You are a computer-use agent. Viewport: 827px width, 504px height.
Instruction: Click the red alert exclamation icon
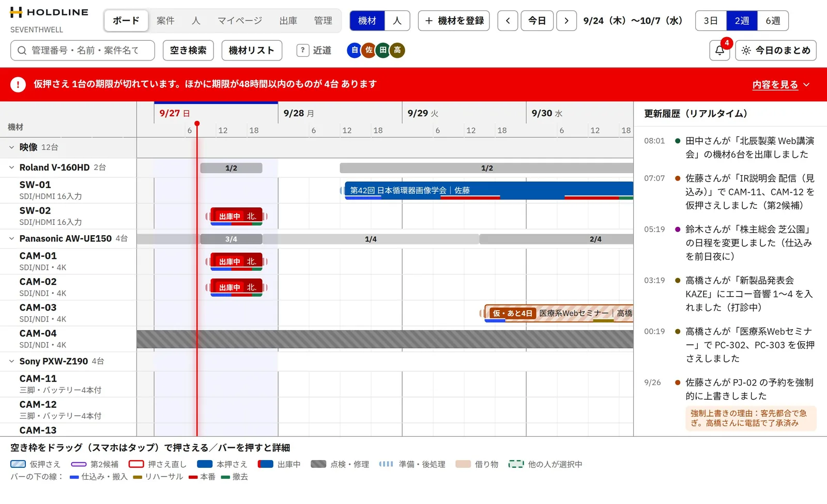(x=18, y=84)
